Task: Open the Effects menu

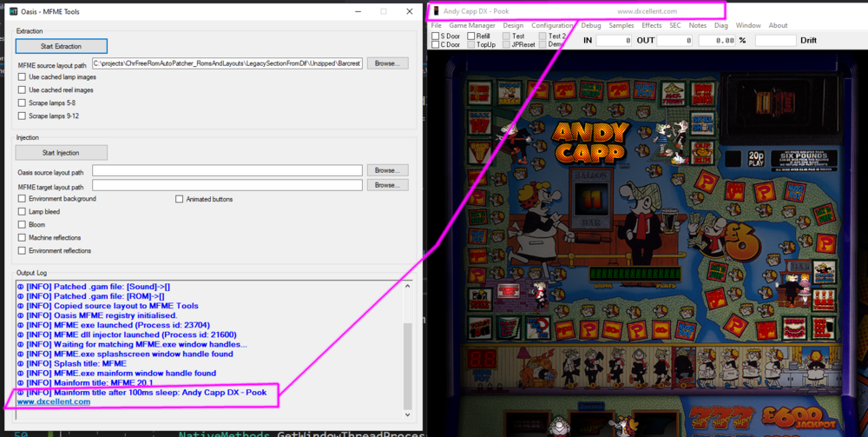Action: point(652,25)
